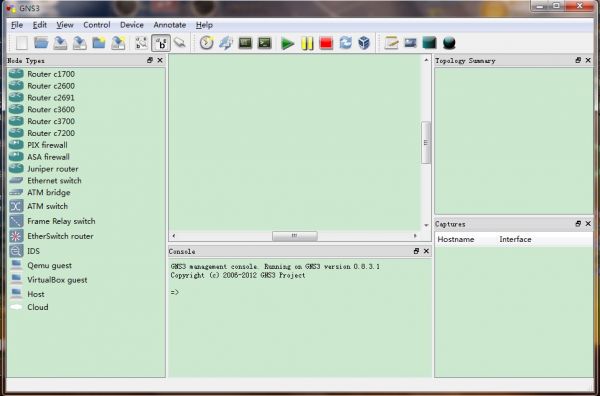Suspend all devices with yellow pause
The width and height of the screenshot is (600, 396).
click(x=307, y=43)
